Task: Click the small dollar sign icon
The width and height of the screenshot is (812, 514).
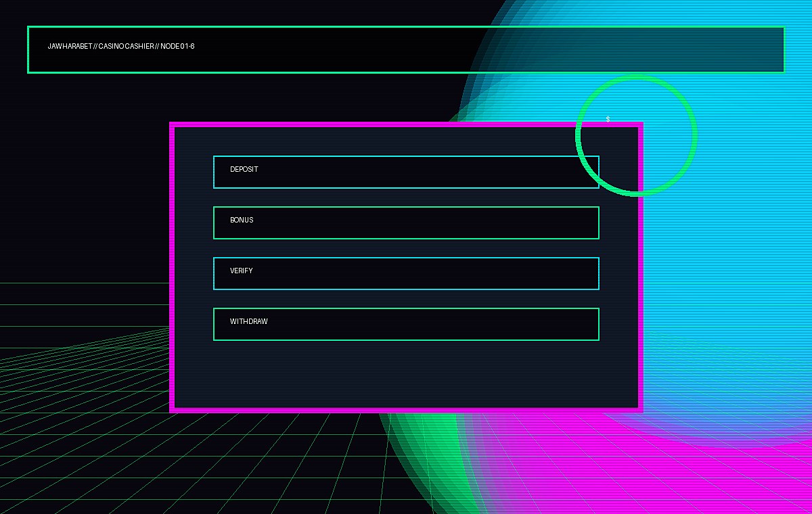Action: (608, 119)
